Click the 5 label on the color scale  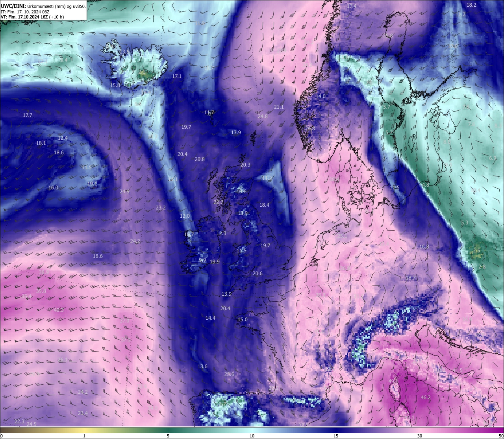click(x=168, y=436)
